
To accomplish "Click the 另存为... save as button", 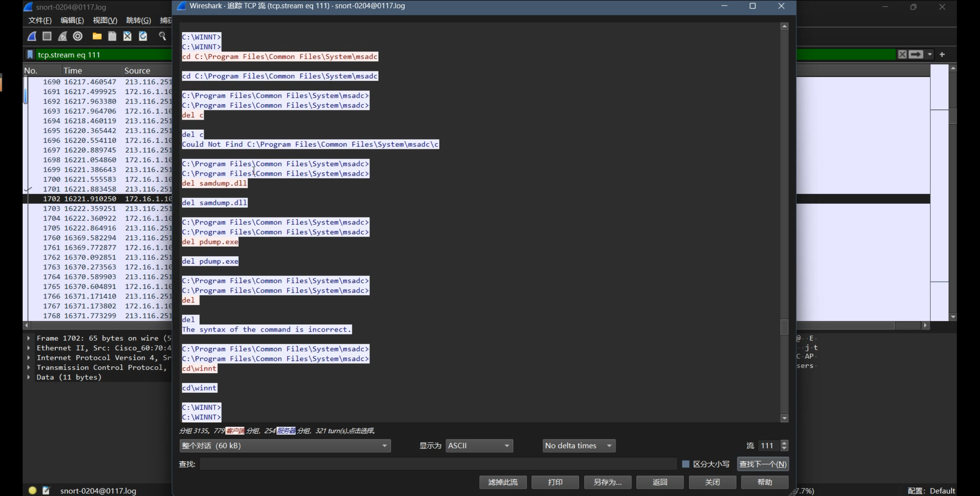I will pyautogui.click(x=607, y=482).
